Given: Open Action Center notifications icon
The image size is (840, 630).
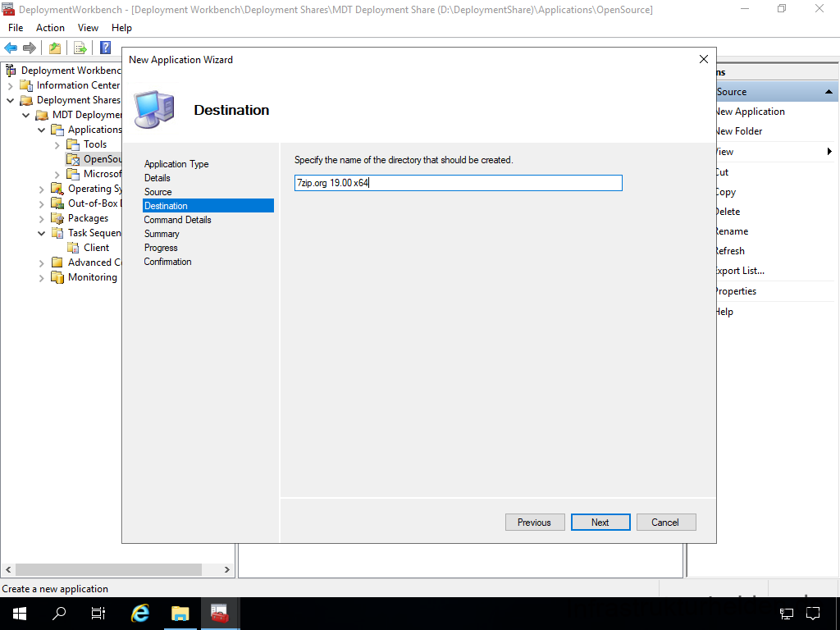Looking at the screenshot, I should [813, 614].
